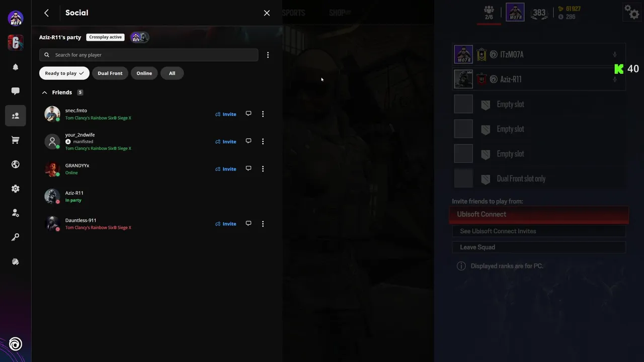
Task: Open the SHOP tab in game menu
Action: pos(340,13)
